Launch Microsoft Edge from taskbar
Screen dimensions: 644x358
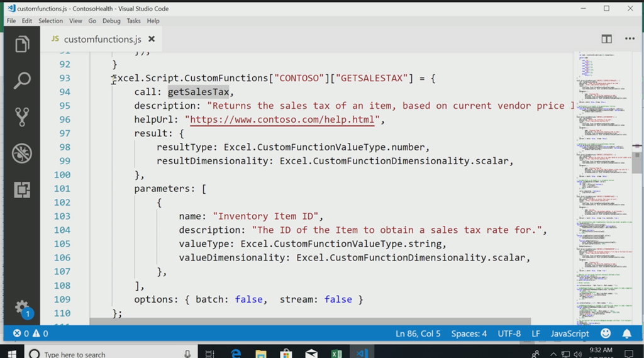click(x=236, y=353)
